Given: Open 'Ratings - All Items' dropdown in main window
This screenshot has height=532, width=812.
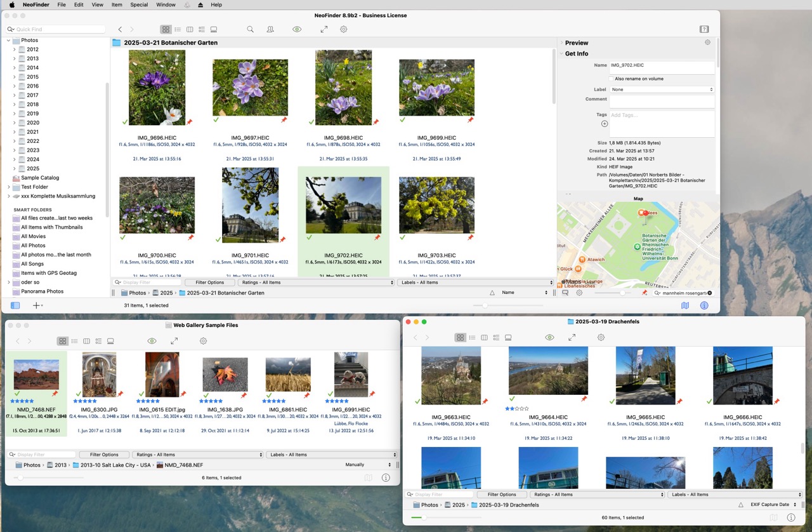Looking at the screenshot, I should (x=316, y=283).
